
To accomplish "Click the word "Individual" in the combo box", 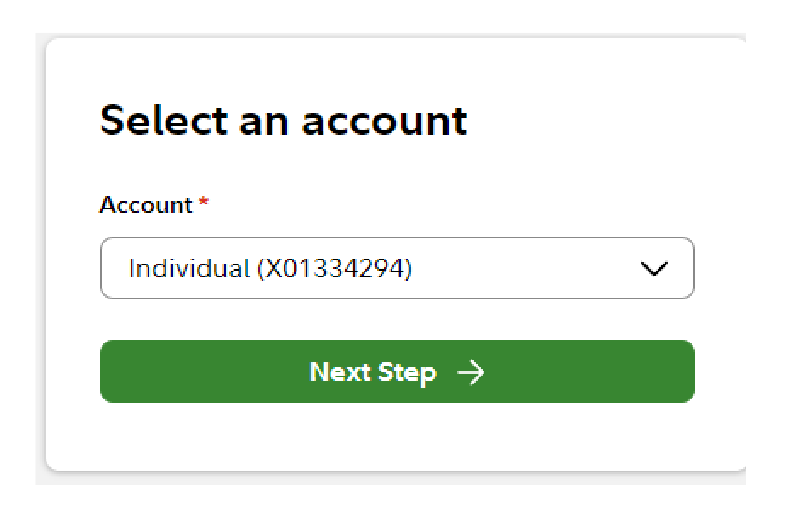I will [189, 268].
